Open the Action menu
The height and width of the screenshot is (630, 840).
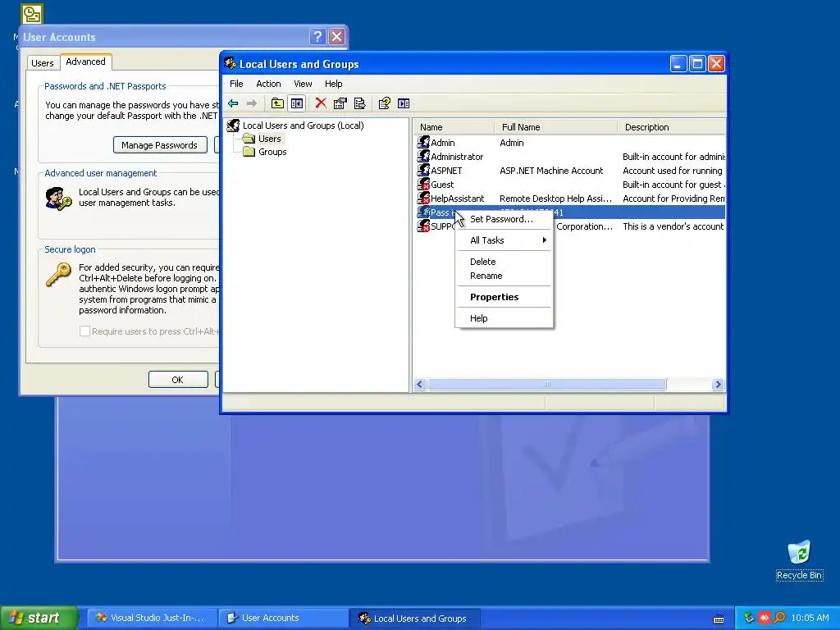tap(268, 84)
